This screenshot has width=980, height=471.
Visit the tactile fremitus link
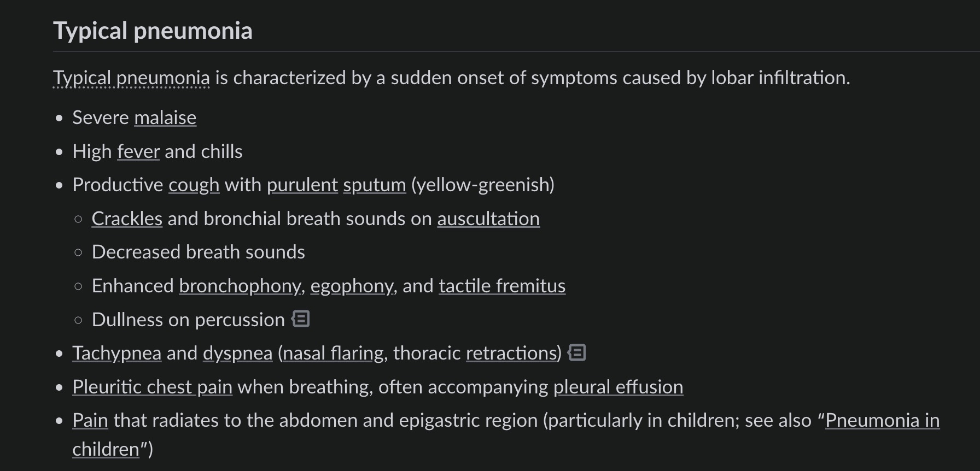point(502,286)
